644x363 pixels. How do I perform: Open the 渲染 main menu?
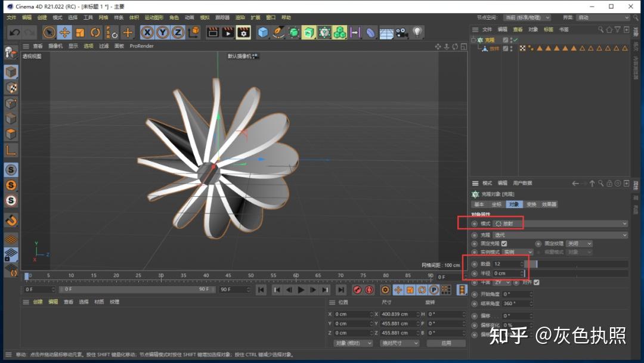click(240, 17)
